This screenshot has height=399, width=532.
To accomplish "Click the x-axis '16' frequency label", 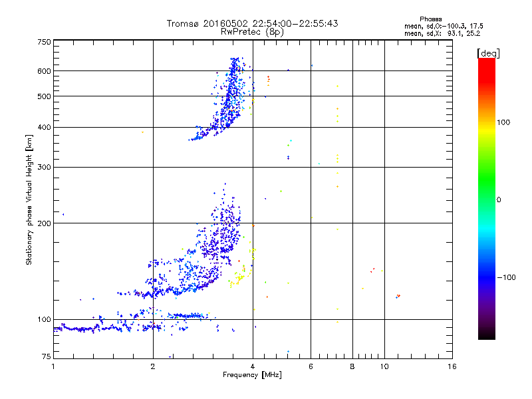I will (x=452, y=366).
